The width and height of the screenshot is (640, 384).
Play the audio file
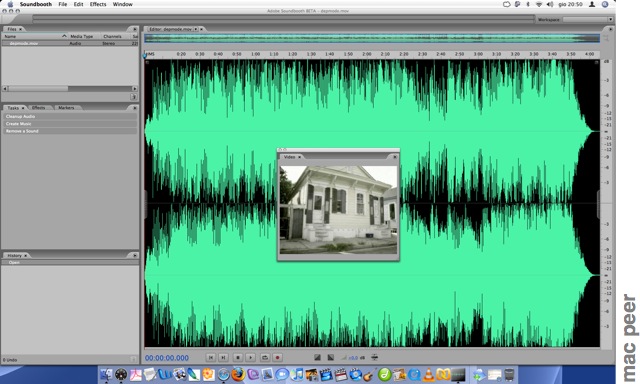251,357
